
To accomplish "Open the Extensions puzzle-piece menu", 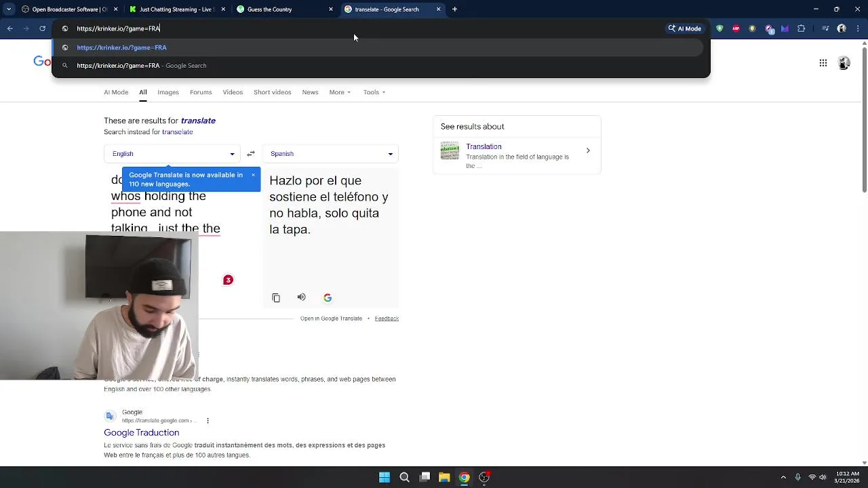I will (802, 28).
